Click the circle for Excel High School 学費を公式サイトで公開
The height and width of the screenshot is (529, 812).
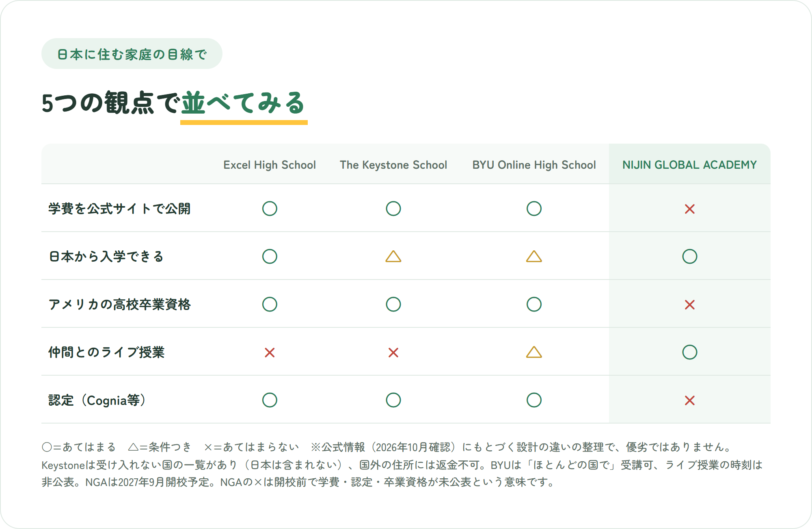(270, 209)
